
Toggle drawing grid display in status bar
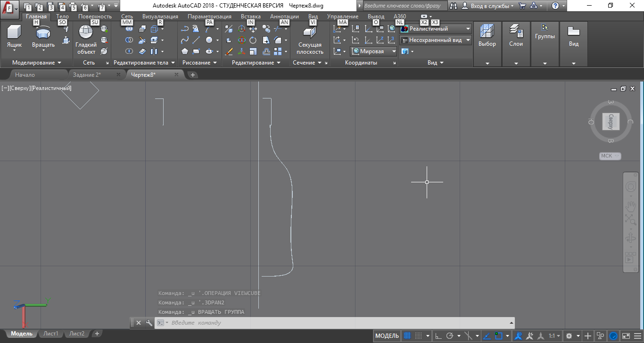point(408,336)
